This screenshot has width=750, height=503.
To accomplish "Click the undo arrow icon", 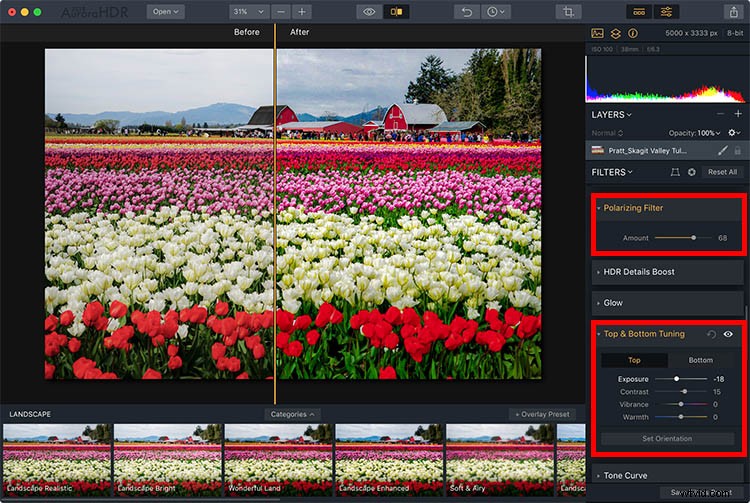I will pyautogui.click(x=467, y=11).
